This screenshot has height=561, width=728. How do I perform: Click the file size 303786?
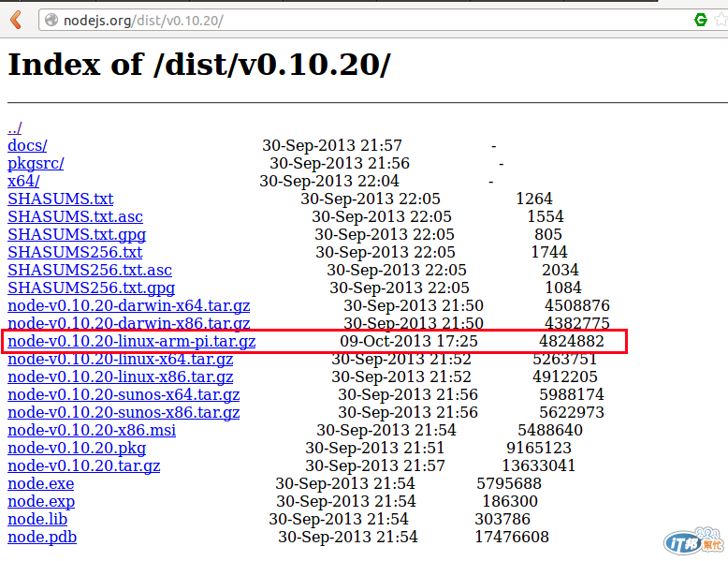pyautogui.click(x=502, y=519)
